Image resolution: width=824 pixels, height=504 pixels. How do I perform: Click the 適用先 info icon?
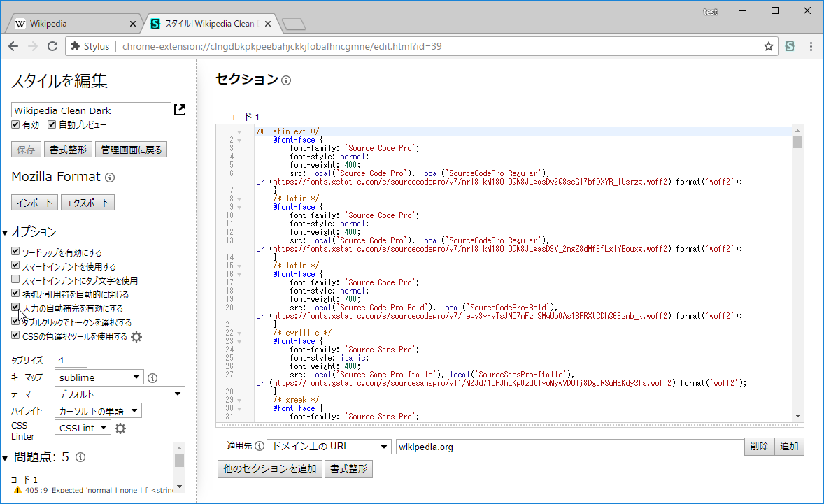[x=259, y=446]
